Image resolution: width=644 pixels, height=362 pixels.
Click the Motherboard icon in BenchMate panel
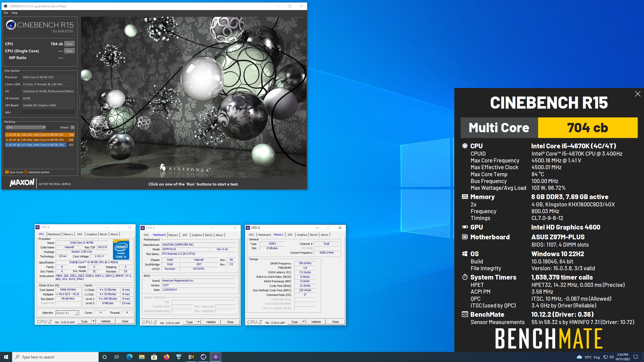(x=465, y=237)
